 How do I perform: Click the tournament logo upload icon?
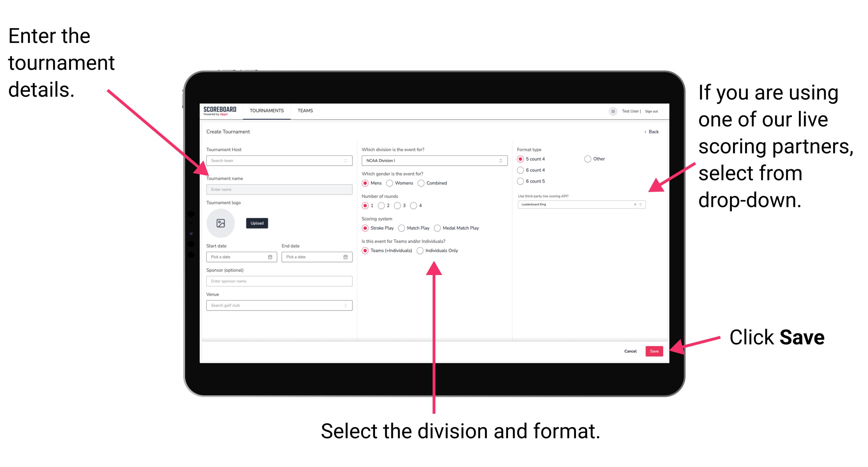[221, 223]
